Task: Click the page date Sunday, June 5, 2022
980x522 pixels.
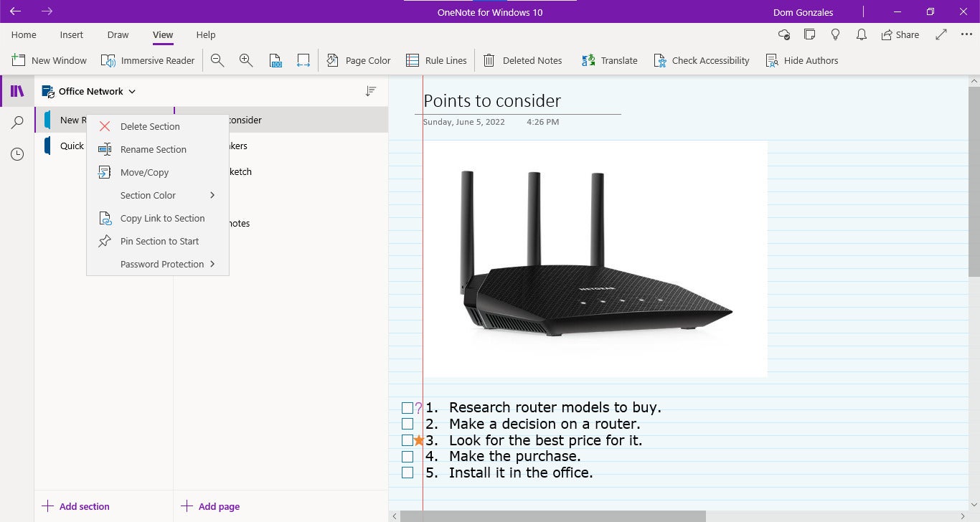Action: pos(463,122)
